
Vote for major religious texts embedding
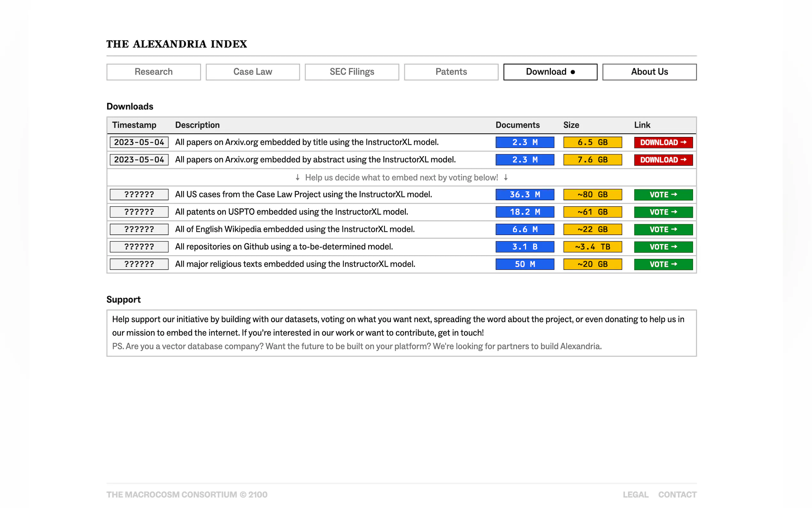663,265
